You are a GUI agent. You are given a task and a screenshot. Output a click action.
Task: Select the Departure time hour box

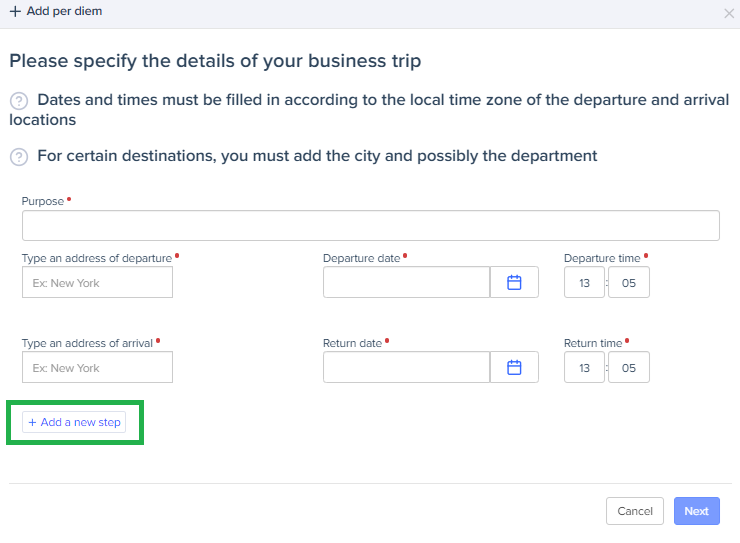pyautogui.click(x=584, y=283)
